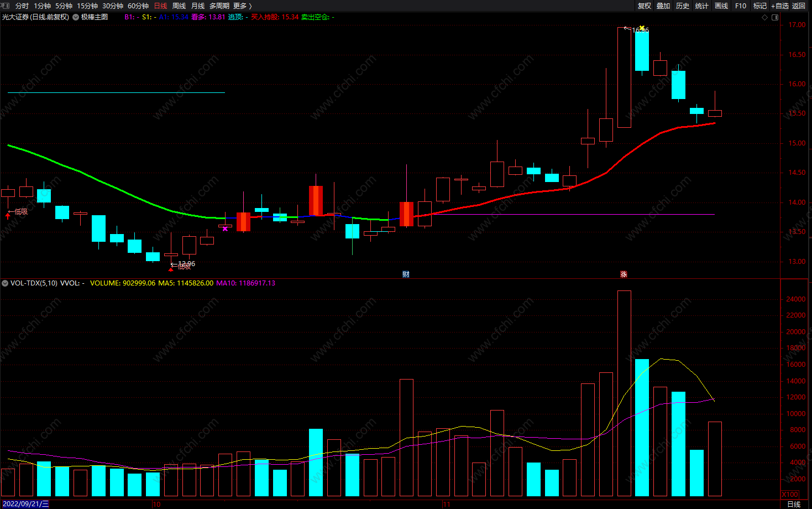Click the 叠加 overlay button
The height and width of the screenshot is (509, 812).
(x=663, y=6)
